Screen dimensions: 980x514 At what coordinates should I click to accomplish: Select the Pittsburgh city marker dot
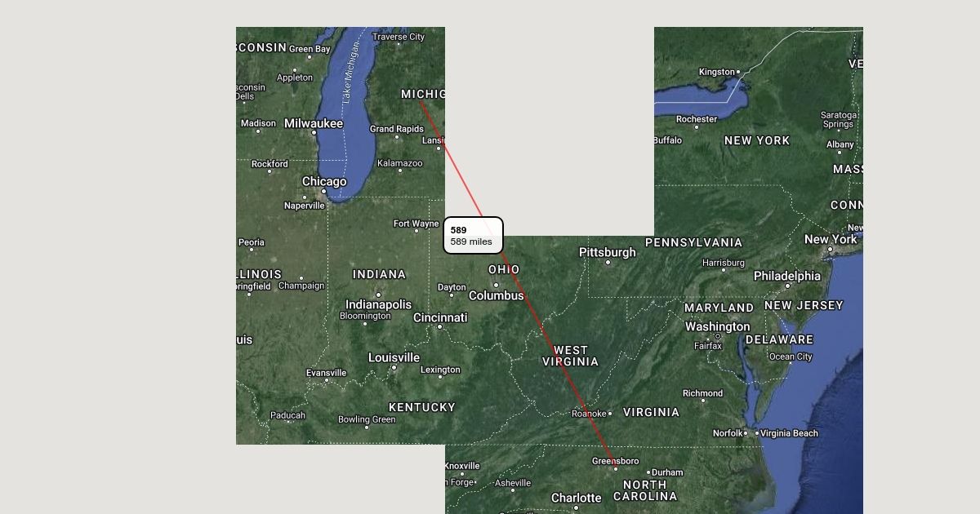pyautogui.click(x=608, y=263)
